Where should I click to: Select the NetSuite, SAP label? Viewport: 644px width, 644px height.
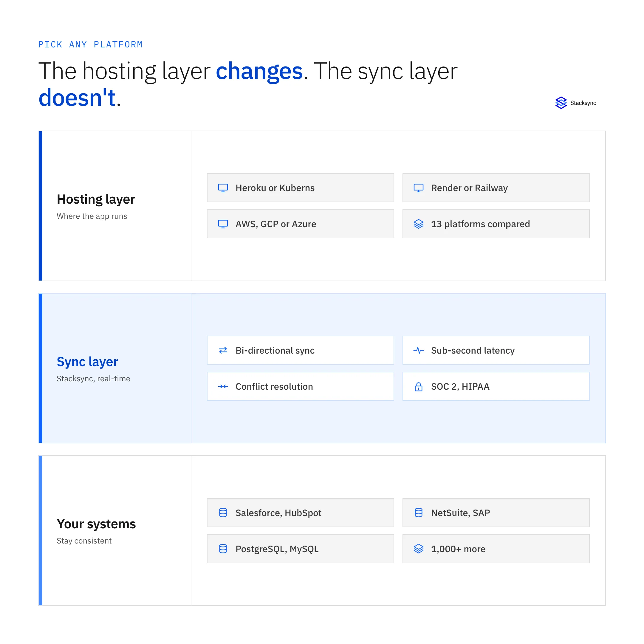(461, 513)
